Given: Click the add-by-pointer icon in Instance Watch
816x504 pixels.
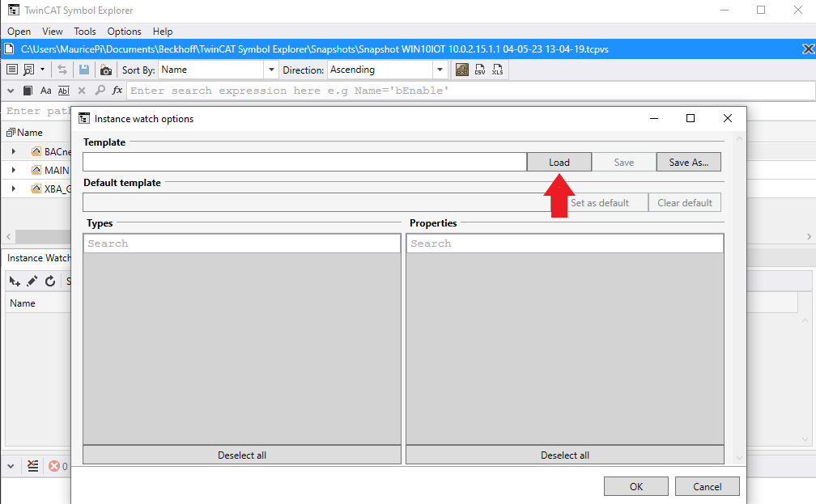Looking at the screenshot, I should point(15,282).
